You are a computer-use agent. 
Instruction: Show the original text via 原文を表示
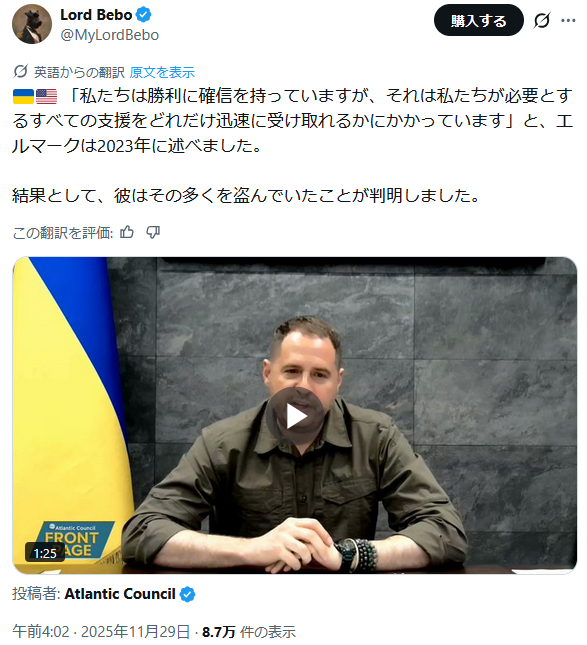[x=162, y=72]
